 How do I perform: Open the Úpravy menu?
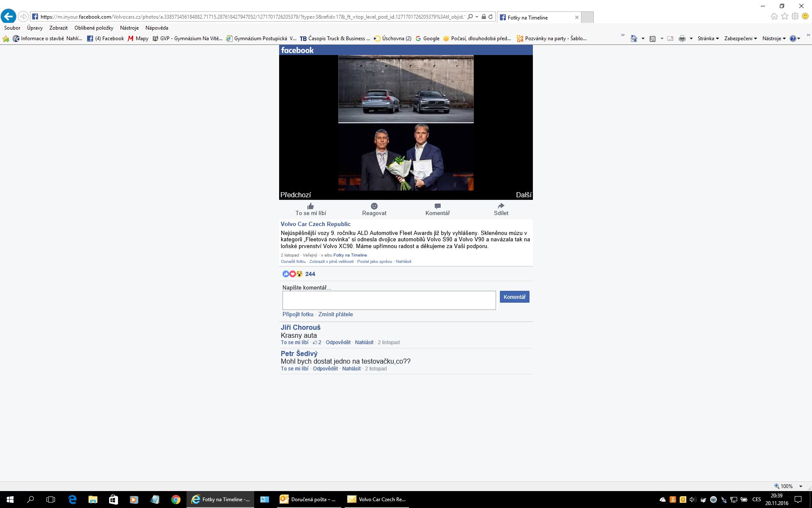pyautogui.click(x=35, y=28)
